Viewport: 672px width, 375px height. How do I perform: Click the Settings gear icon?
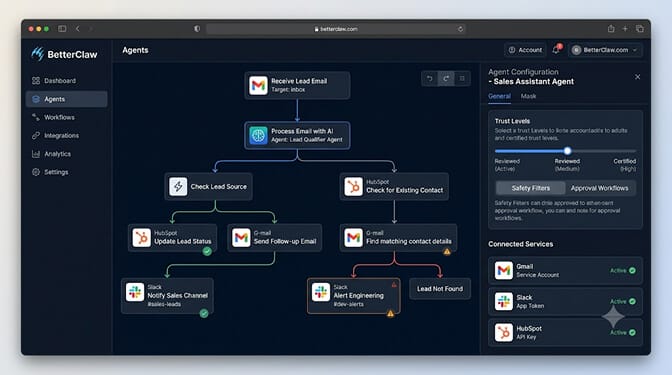pyautogui.click(x=36, y=172)
